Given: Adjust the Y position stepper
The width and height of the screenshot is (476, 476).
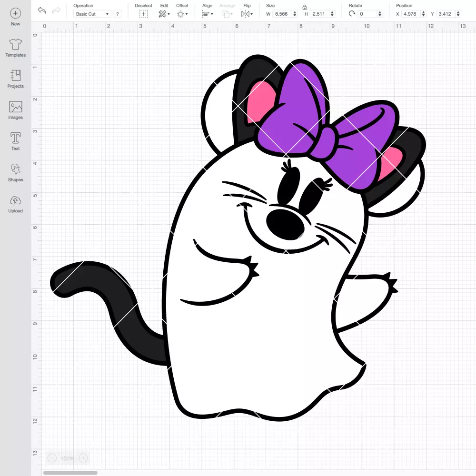Looking at the screenshot, I should pyautogui.click(x=458, y=14).
